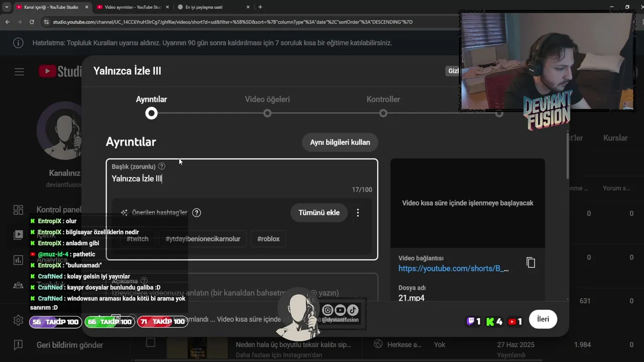Click the site information icon in the address bar
This screenshot has width=644, height=362.
pyautogui.click(x=46, y=22)
